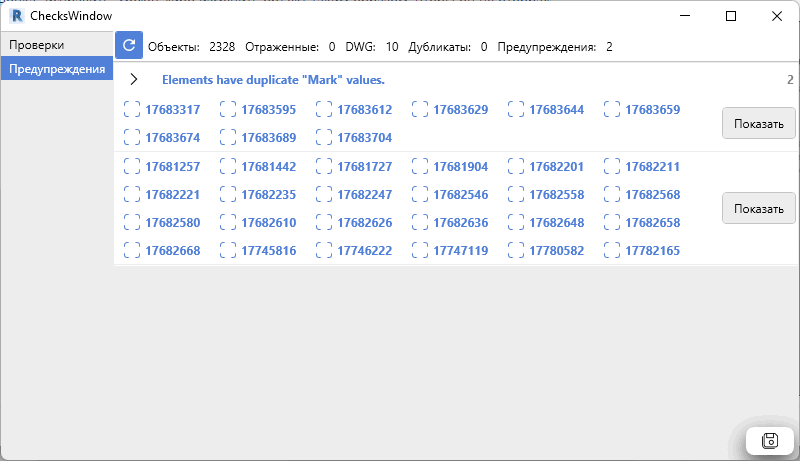Image resolution: width=800 pixels, height=461 pixels.
Task: Open Elements have duplicate Mark values link
Action: point(273,80)
